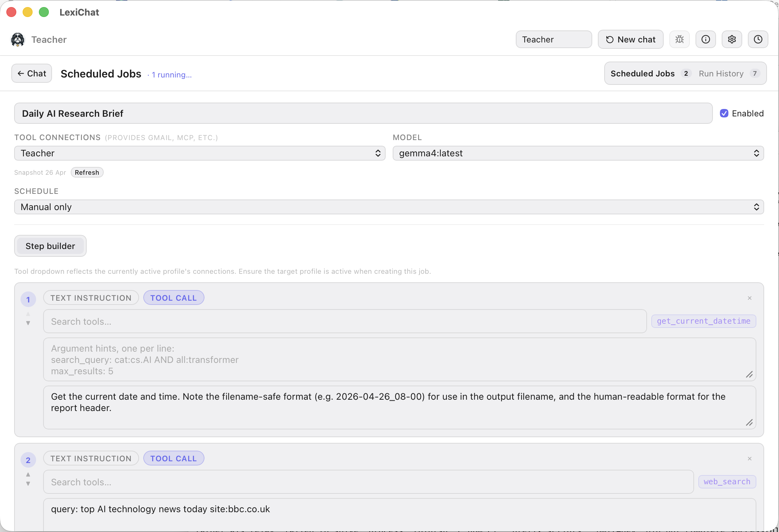
Task: Focus step 1 Search tools field
Action: (x=345, y=322)
